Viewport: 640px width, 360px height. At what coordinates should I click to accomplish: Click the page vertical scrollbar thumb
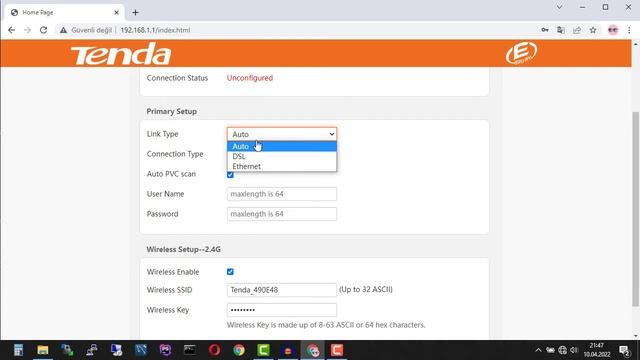coord(636,209)
